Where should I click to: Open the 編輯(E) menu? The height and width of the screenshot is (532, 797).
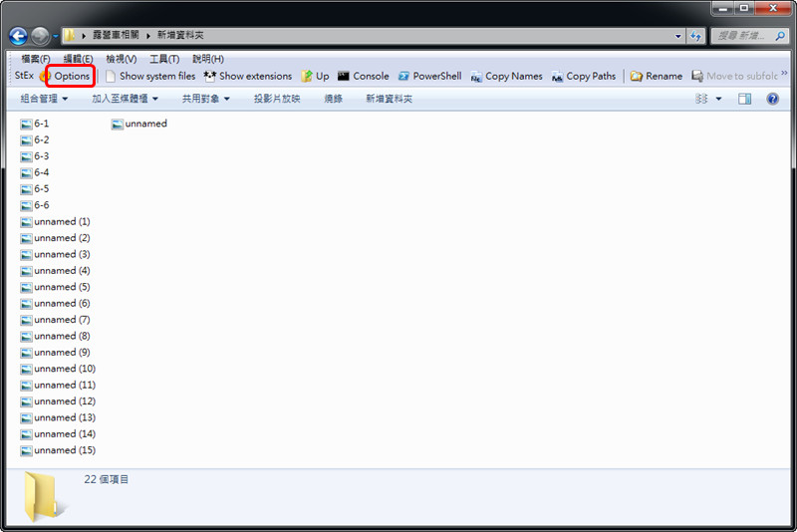[78, 59]
